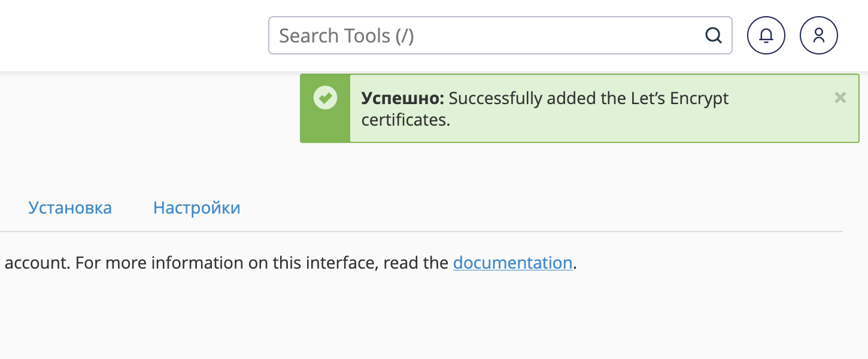Image resolution: width=868 pixels, height=359 pixels.
Task: Return to the Установка installation tab
Action: (x=70, y=208)
